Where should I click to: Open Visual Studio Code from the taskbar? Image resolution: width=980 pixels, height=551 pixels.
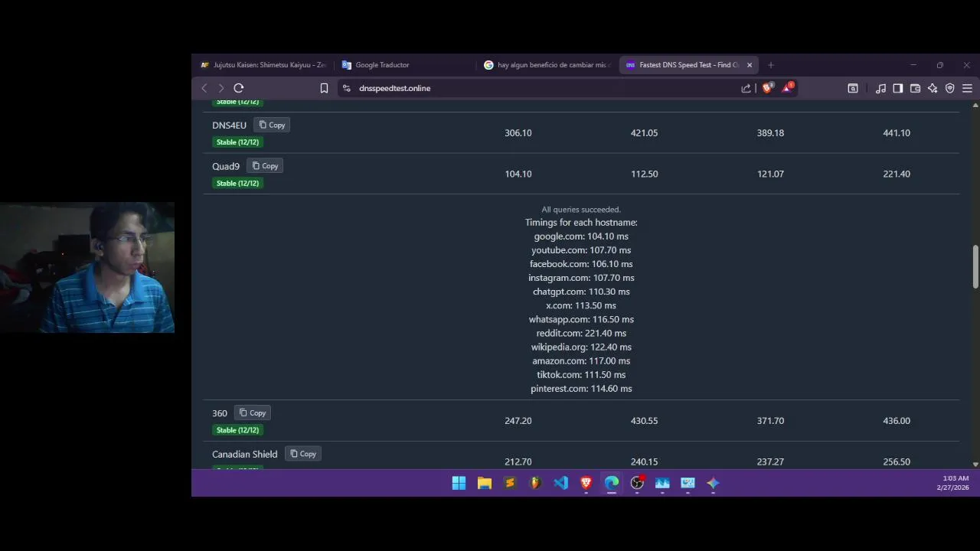[x=561, y=483]
